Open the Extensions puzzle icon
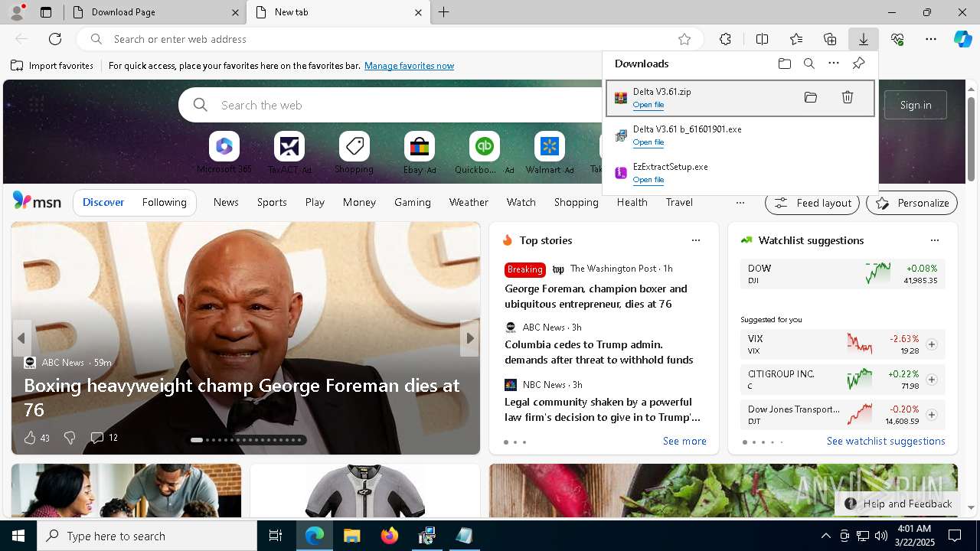The width and height of the screenshot is (980, 551). click(x=725, y=39)
